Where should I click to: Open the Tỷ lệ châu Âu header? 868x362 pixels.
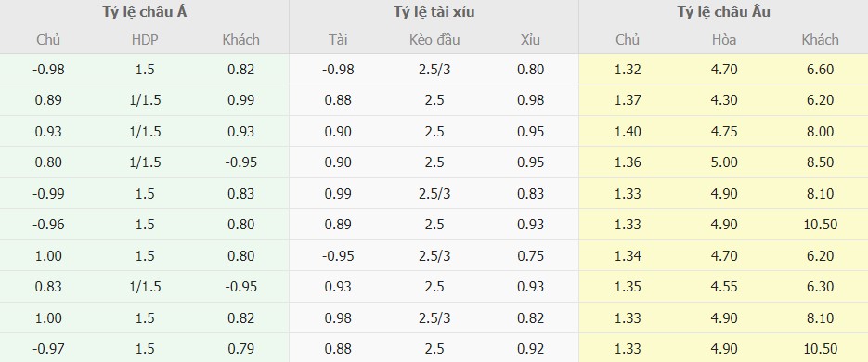(723, 12)
